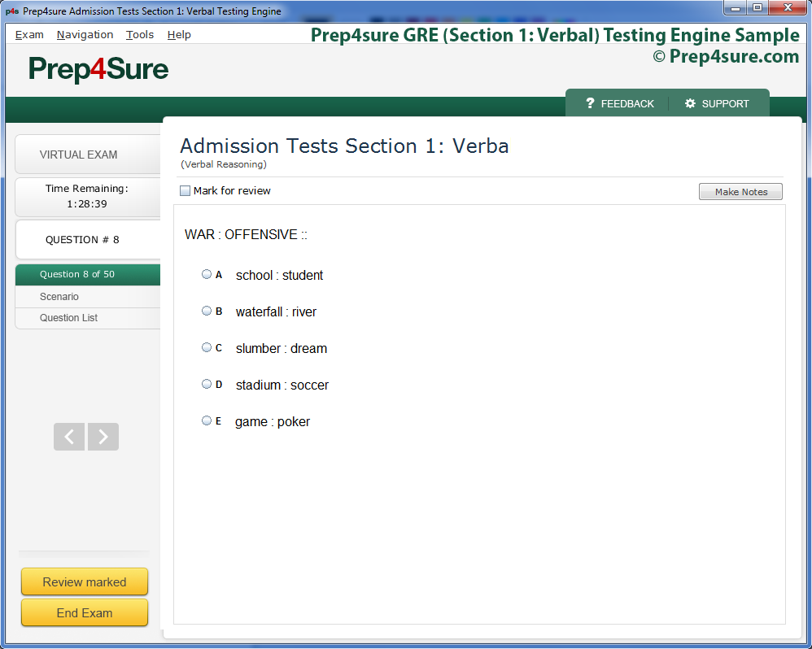Select answer D stadium : soccer
812x649 pixels.
(207, 384)
